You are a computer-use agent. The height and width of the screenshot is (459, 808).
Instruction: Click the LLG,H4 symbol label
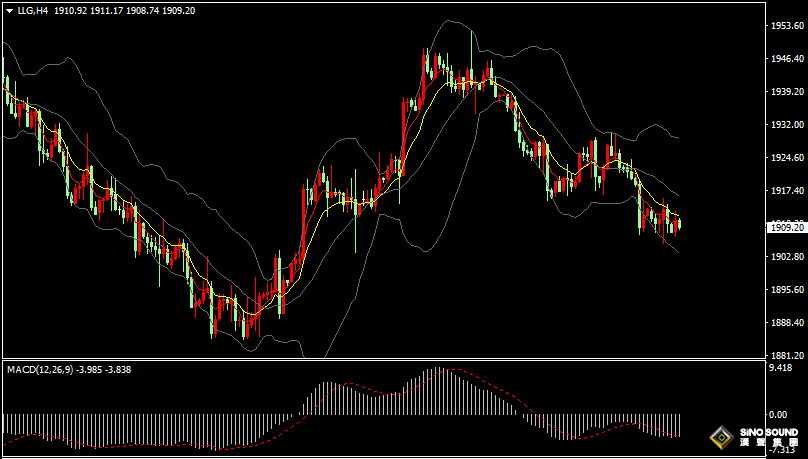[x=33, y=9]
